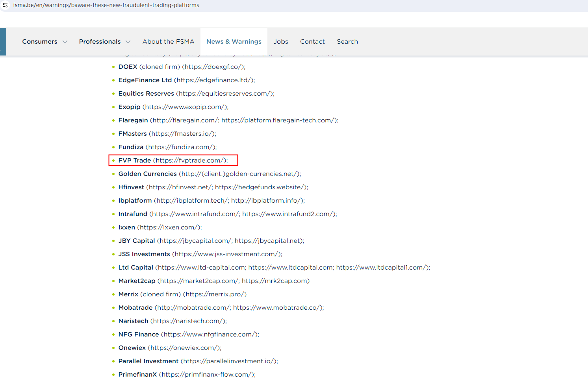The width and height of the screenshot is (588, 379).
Task: Click the Golden Currencies list entry
Action: tap(210, 174)
